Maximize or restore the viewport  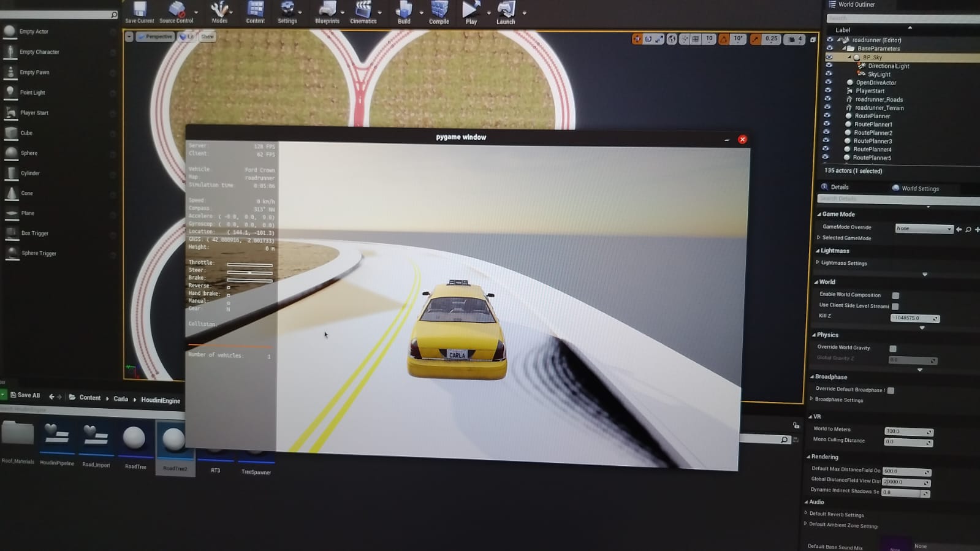click(813, 40)
